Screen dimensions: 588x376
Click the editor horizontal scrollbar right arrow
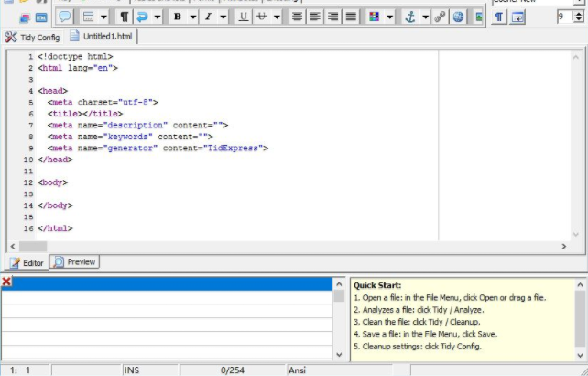click(563, 246)
